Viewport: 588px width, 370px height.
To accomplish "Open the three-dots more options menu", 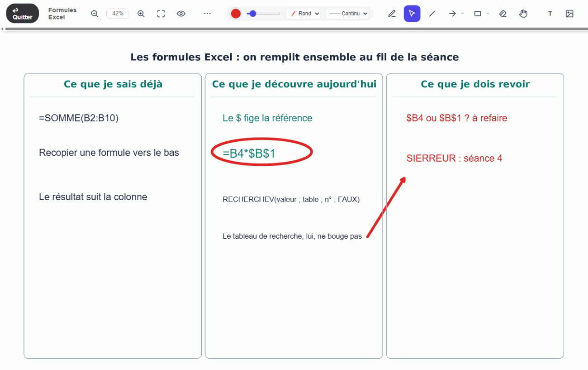I will [207, 14].
